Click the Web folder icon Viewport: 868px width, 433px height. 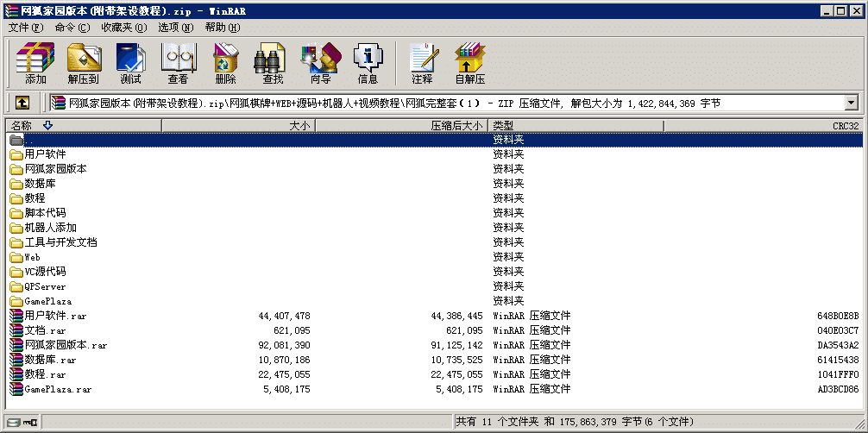click(x=16, y=257)
